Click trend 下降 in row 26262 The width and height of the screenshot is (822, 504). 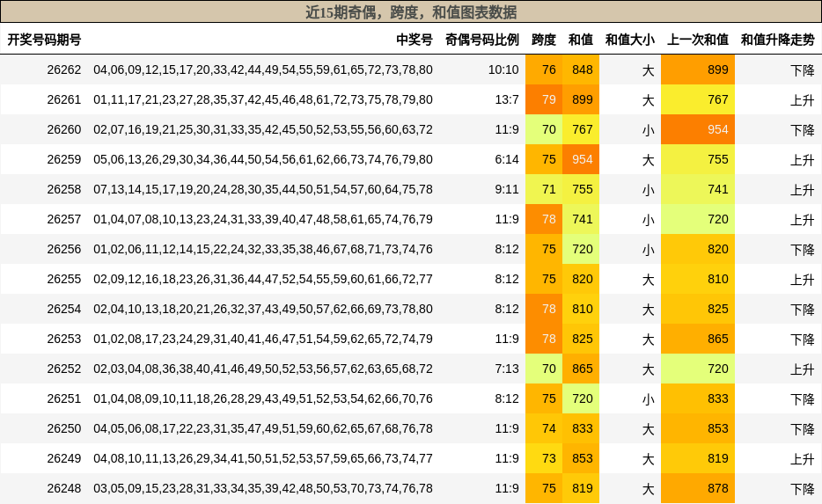pos(802,70)
